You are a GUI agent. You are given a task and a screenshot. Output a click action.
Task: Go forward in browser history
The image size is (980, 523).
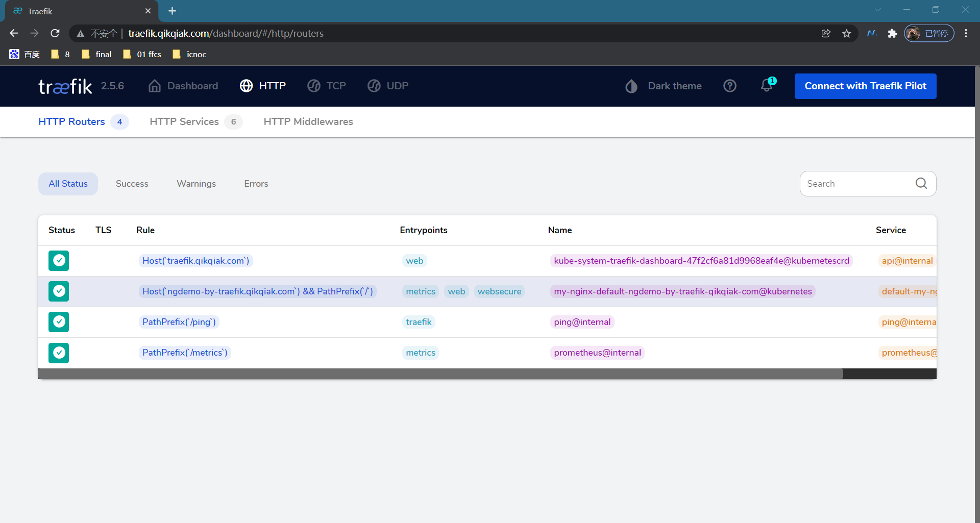[x=34, y=33]
